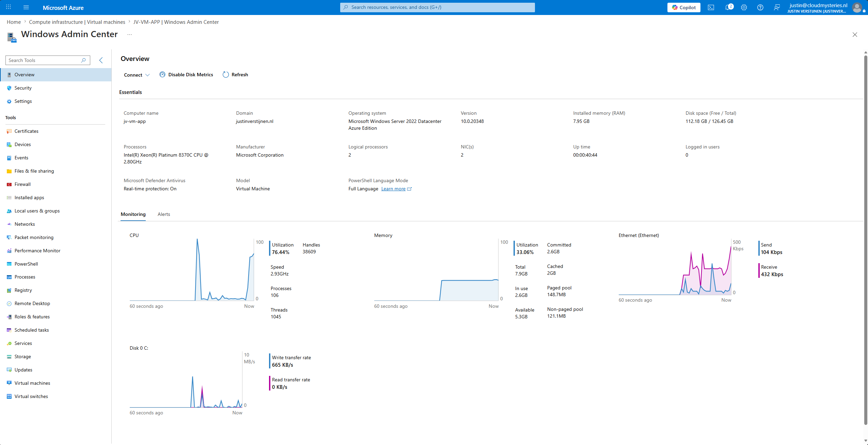Image resolution: width=868 pixels, height=445 pixels.
Task: Click the Processes icon in Tools
Action: click(x=9, y=277)
